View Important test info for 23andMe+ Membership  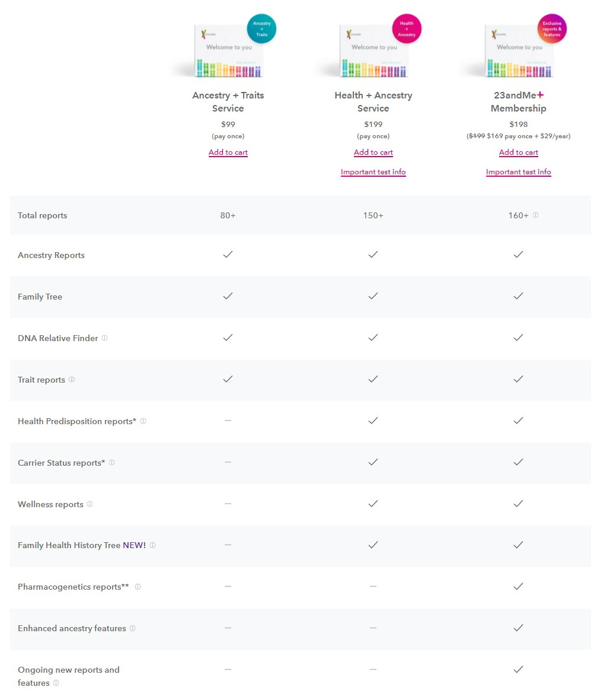click(x=518, y=172)
